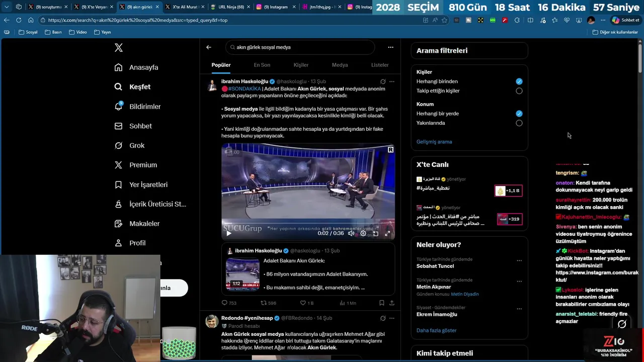Open Profil in the sidebar
Screen dimensions: 644x362
coord(130,243)
